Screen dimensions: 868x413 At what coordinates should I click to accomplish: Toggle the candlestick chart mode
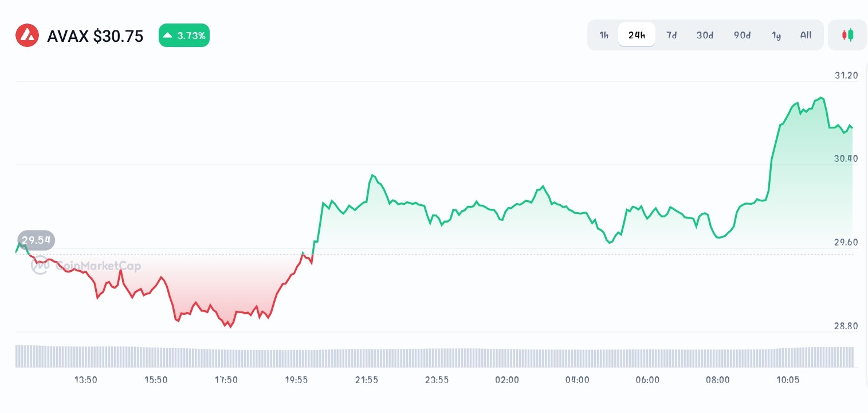click(x=847, y=34)
